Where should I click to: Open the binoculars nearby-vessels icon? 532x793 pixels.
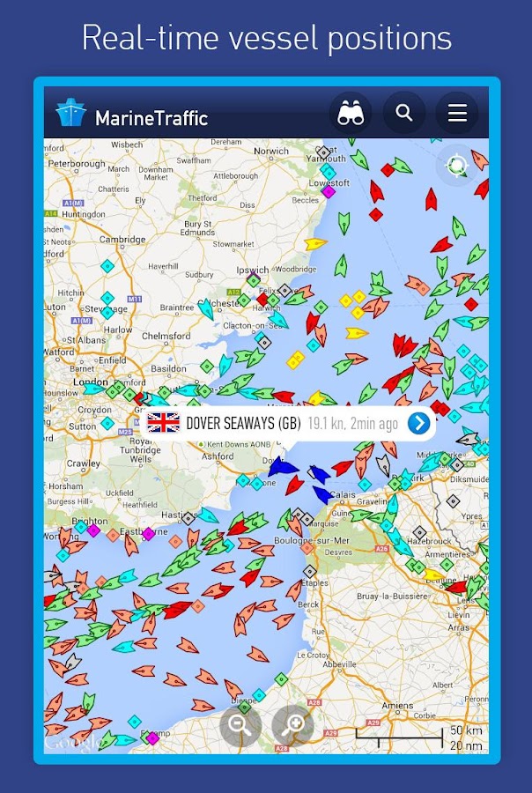point(351,113)
